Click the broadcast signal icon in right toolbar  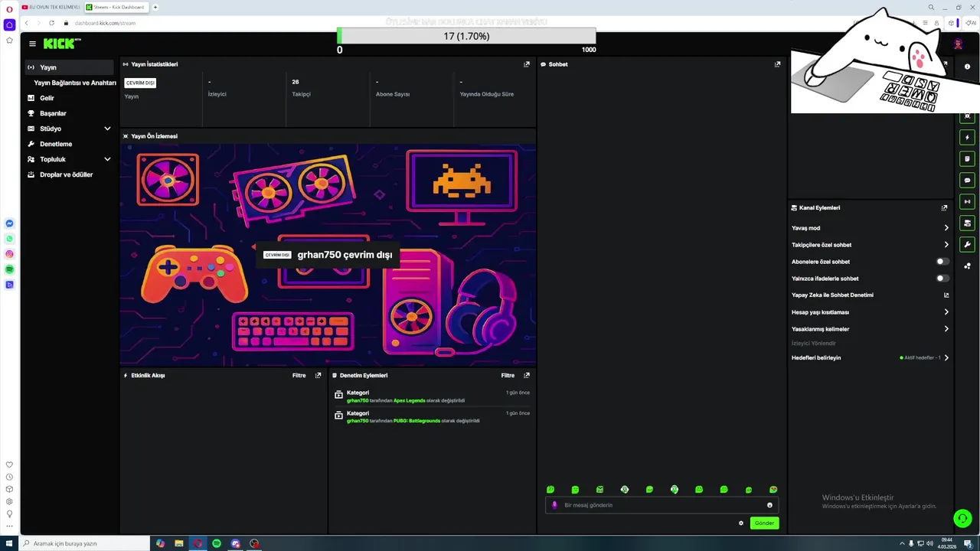pyautogui.click(x=967, y=202)
